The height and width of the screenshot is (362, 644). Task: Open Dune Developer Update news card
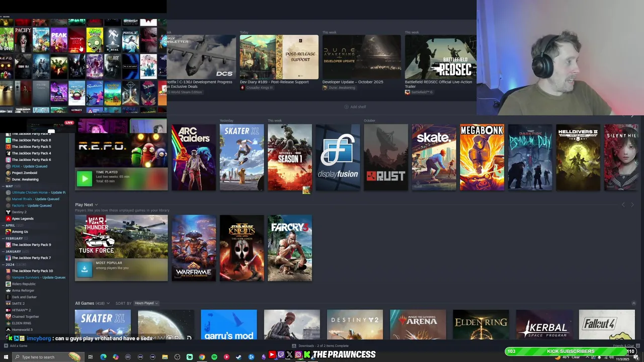coord(361,63)
